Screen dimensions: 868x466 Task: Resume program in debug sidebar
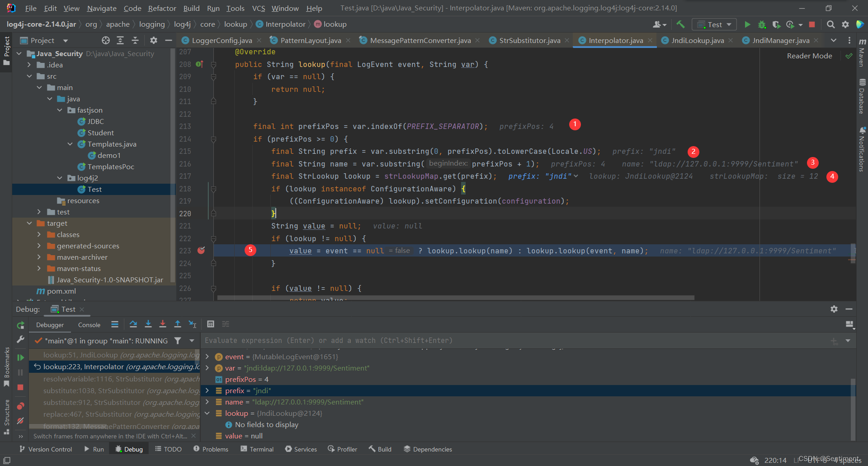(x=20, y=357)
